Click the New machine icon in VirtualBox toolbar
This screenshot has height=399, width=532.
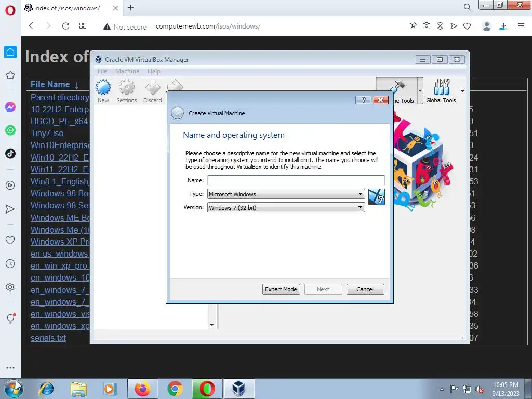tap(103, 90)
